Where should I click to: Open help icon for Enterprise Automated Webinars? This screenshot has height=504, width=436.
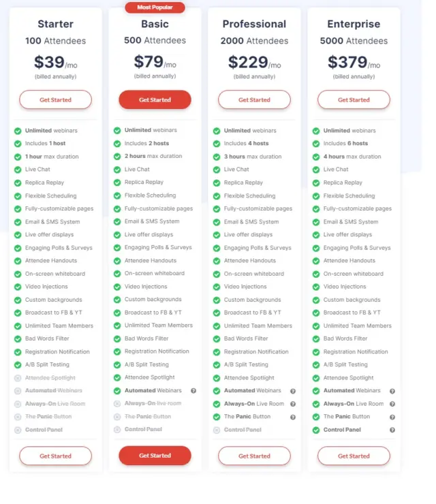point(392,391)
